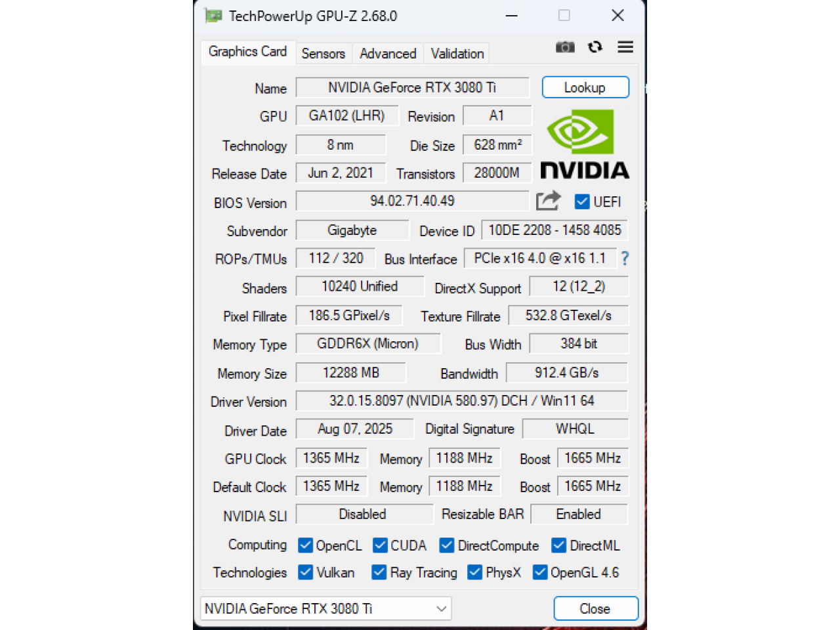Click the Device ID value 10DE 2208

tap(555, 230)
